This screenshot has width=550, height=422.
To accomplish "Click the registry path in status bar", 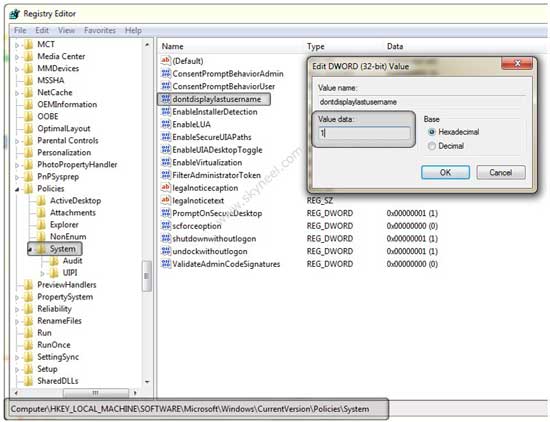I will (x=190, y=409).
